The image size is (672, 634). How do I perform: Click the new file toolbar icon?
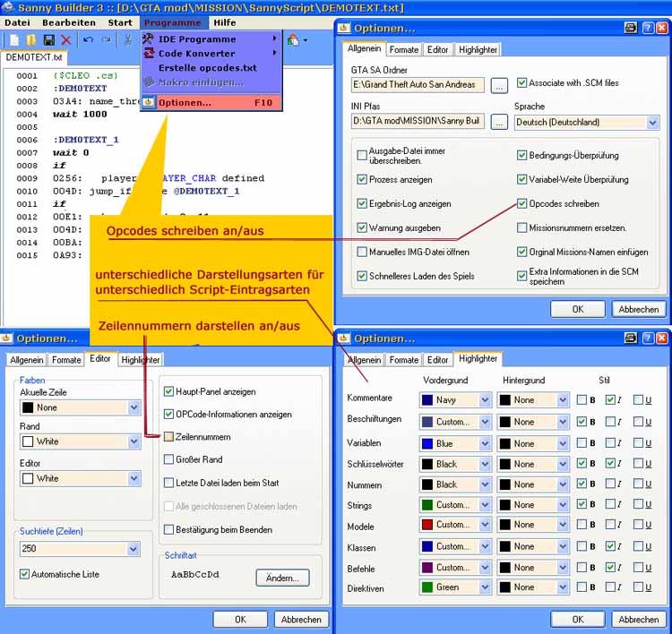coord(14,40)
